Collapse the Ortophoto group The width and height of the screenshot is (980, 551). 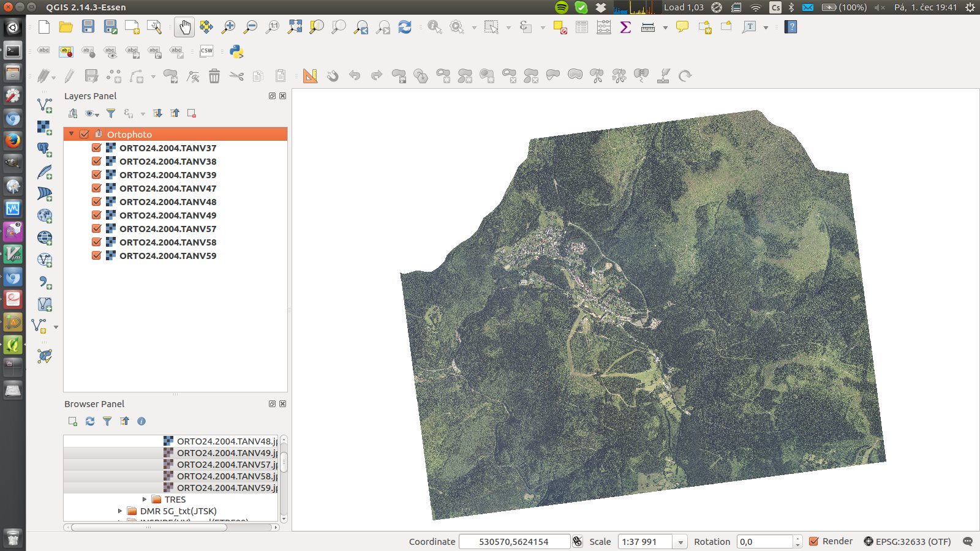tap(72, 134)
